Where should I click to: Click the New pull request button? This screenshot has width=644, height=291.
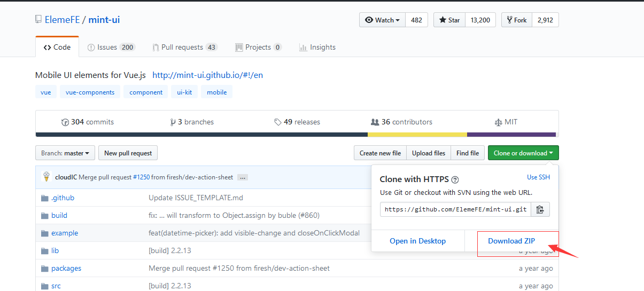[128, 153]
